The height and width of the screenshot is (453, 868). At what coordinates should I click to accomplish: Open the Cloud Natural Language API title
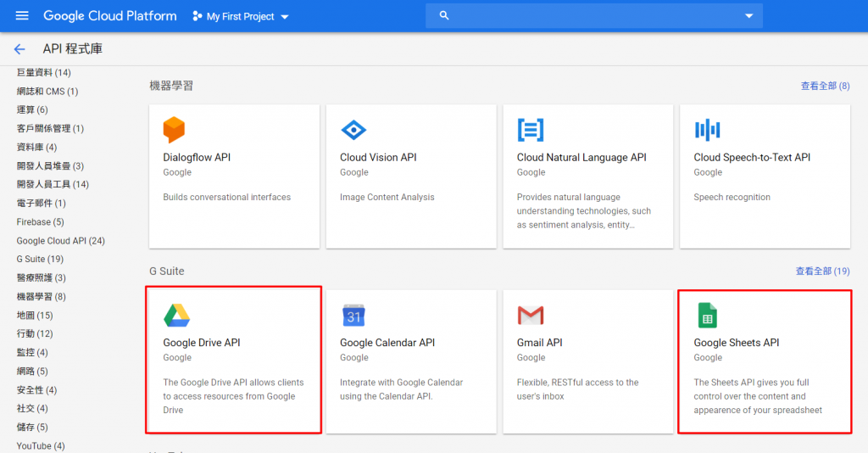point(581,157)
